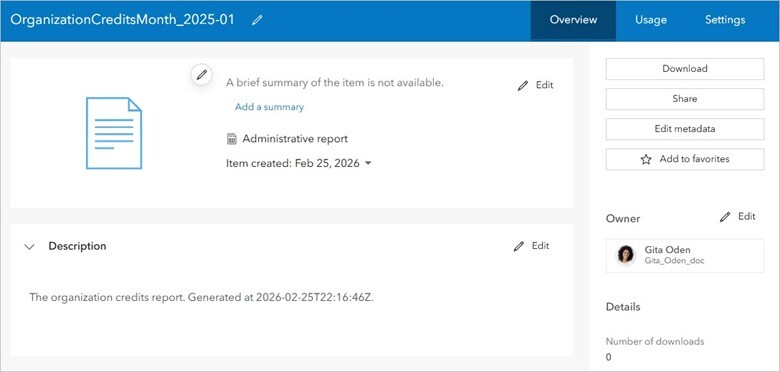Click the Gita Oden owner name

pos(667,250)
